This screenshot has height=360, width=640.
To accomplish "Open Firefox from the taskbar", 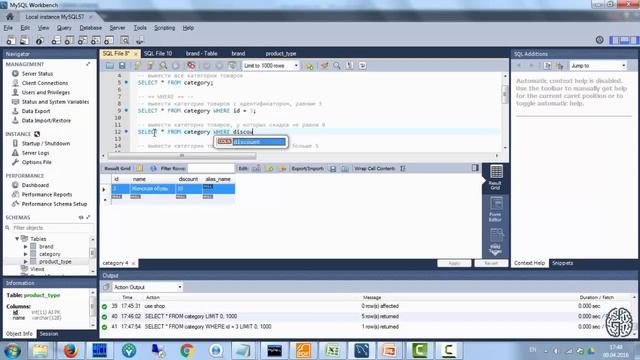I will click(70, 350).
